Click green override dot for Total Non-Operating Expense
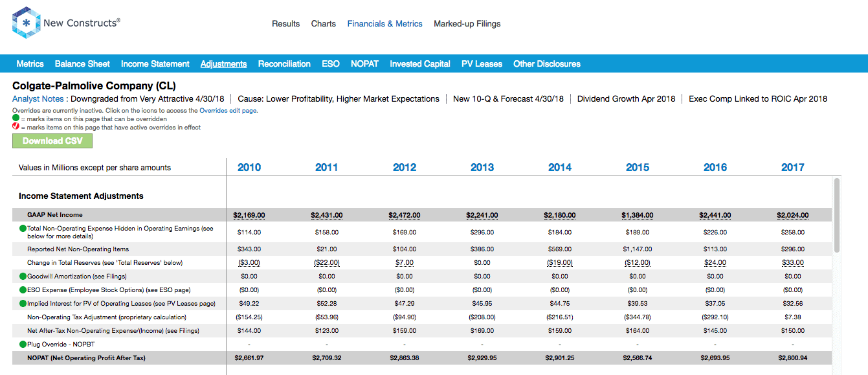The height and width of the screenshot is (375, 868). [x=23, y=229]
